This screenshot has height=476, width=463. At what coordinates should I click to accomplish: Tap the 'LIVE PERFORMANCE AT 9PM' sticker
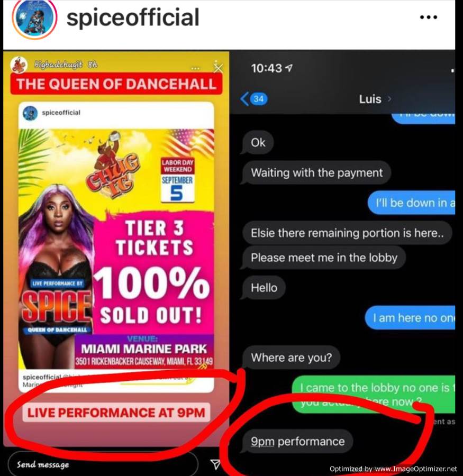(116, 413)
